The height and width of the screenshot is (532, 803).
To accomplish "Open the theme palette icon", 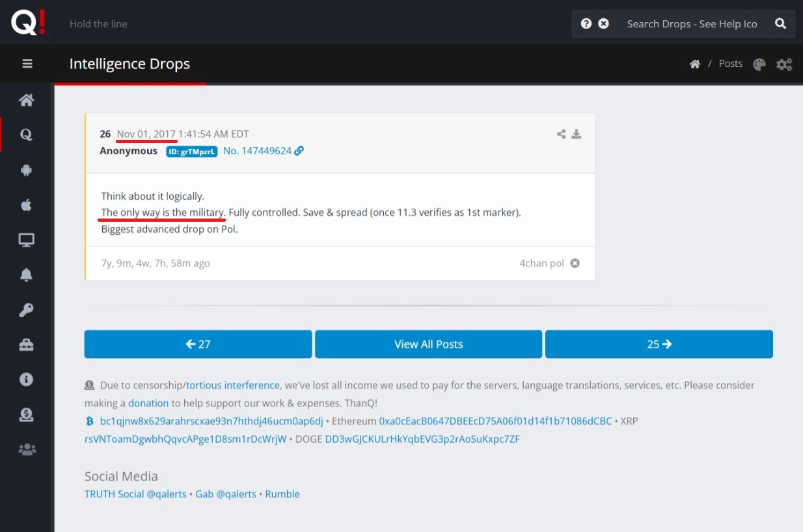I will click(759, 64).
